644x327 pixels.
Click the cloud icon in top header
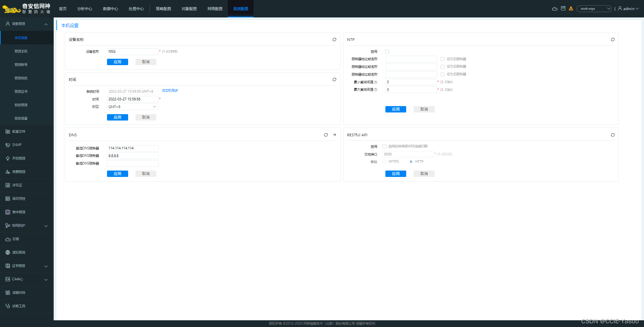pyautogui.click(x=555, y=9)
